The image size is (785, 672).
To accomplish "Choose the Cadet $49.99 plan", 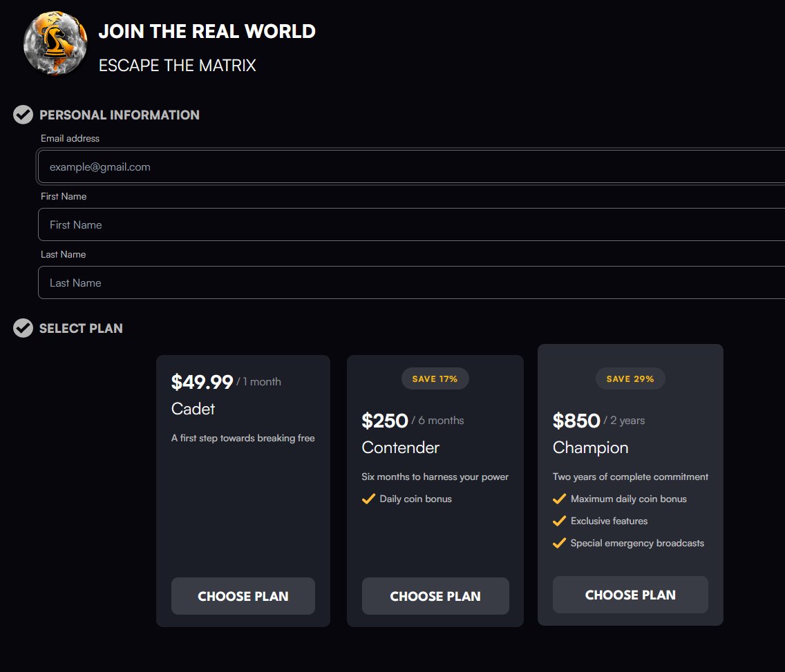I will [243, 596].
